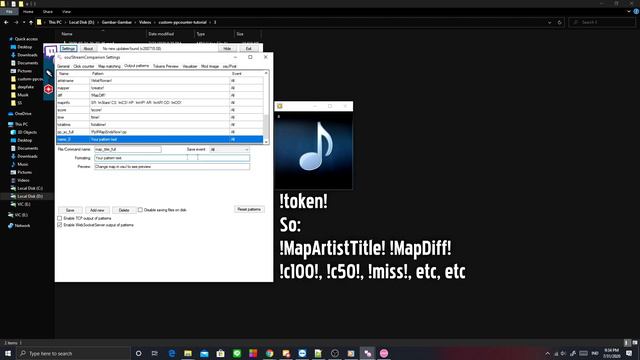Open Cortana circle on the taskbar
The image size is (640, 360).
(138, 353)
